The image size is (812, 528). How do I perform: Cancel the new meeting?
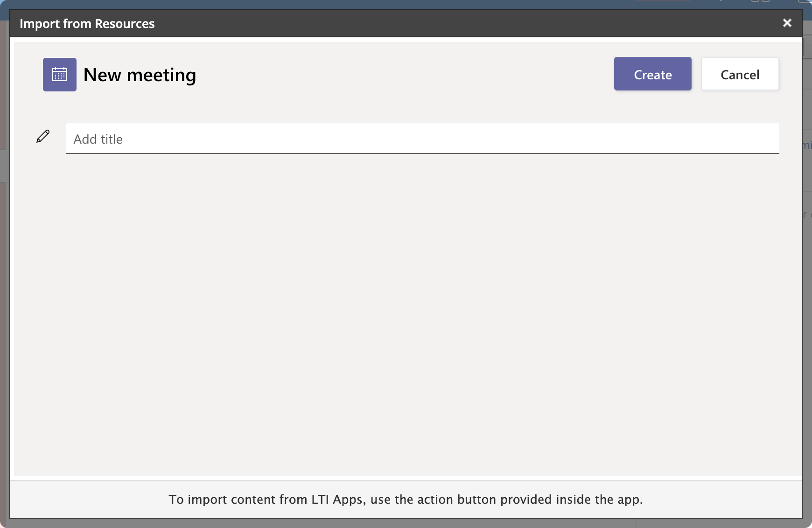pos(740,74)
